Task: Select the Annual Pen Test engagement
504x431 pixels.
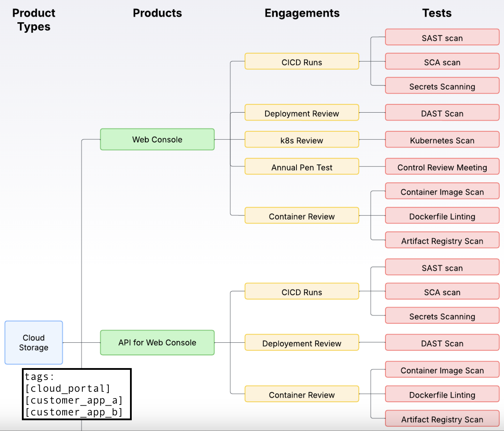Action: [302, 167]
